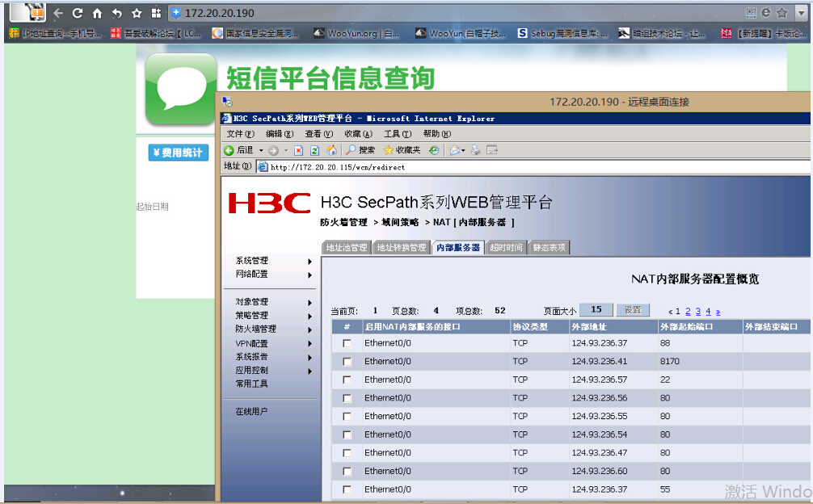Tick checkbox for row 124.93.236.57
Screen dimensions: 813x504
[347, 380]
